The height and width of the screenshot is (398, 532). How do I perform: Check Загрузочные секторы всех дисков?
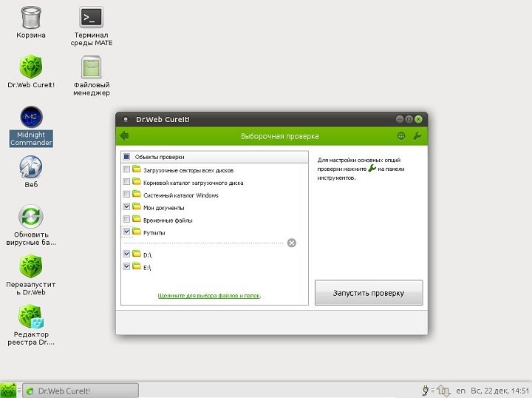coord(126,169)
